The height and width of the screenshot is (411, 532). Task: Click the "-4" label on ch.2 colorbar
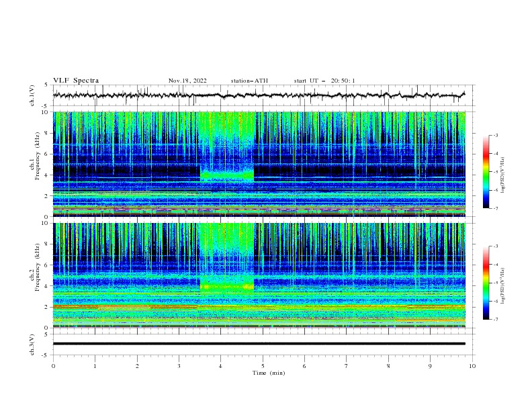pyautogui.click(x=495, y=265)
